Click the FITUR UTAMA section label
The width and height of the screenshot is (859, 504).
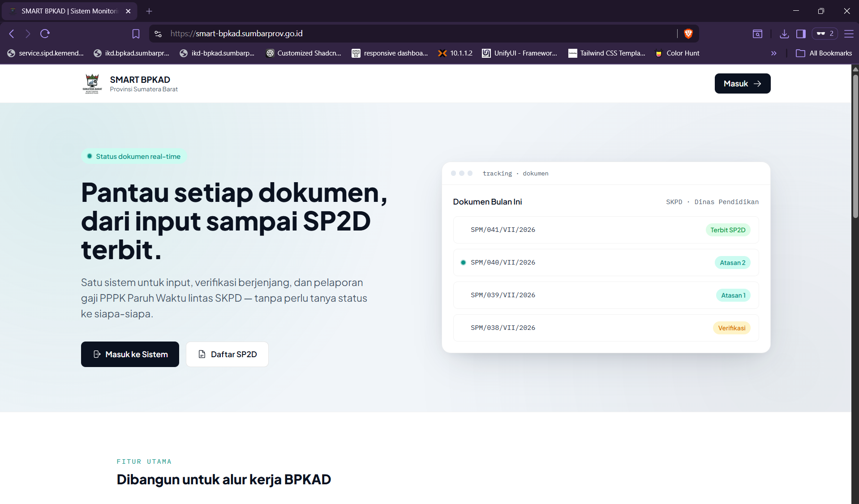144,461
